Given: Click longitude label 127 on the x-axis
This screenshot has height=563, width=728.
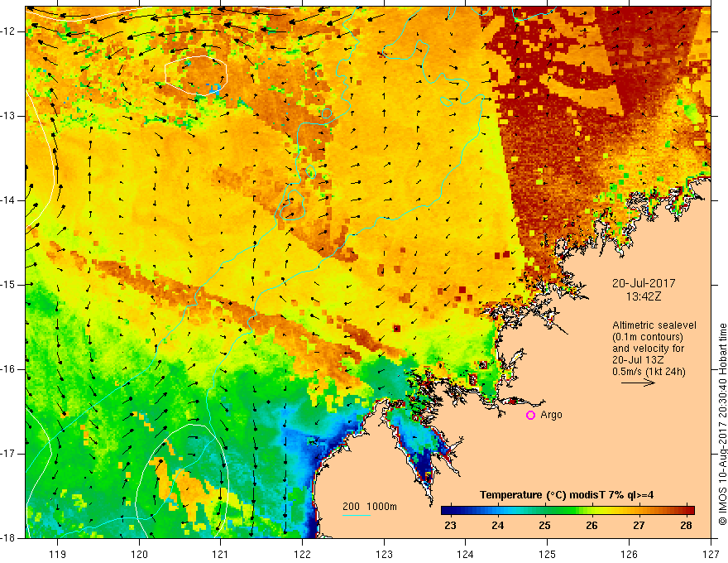Looking at the screenshot, I should point(711,554).
